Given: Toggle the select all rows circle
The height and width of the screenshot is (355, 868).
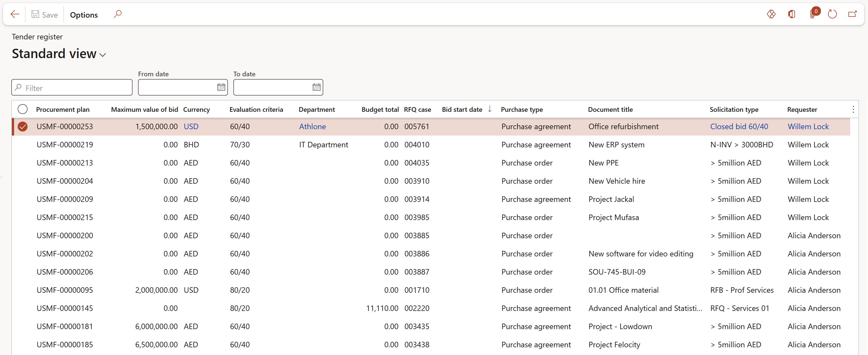Looking at the screenshot, I should tap(23, 109).
